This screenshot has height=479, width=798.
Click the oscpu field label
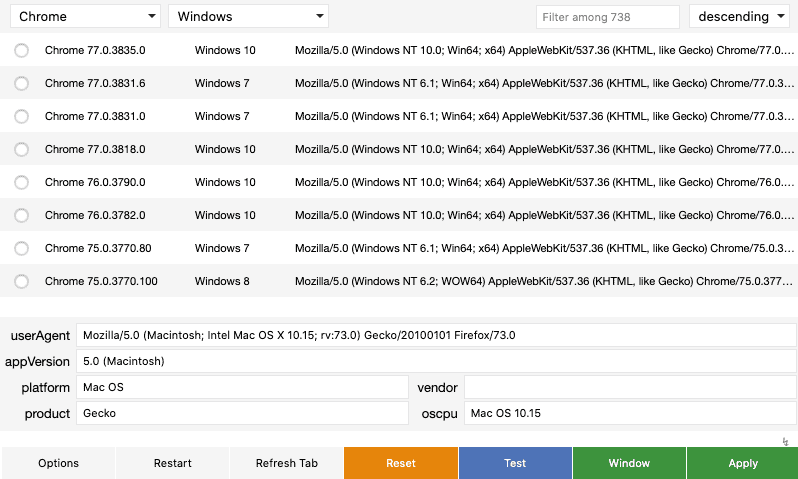tap(440, 414)
